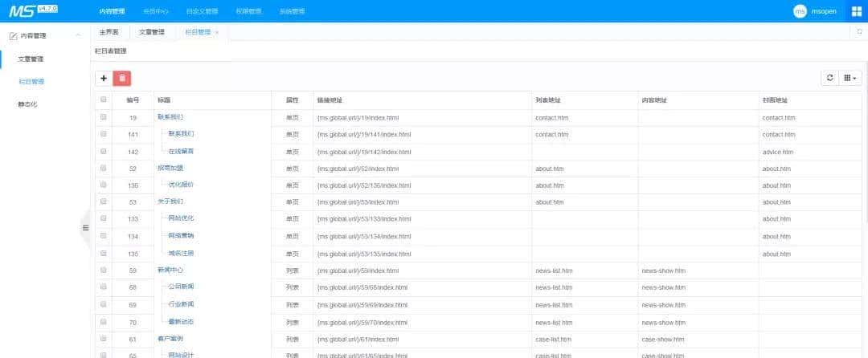The image size is (868, 358).
Task: Check the box for row 53
Action: click(x=103, y=201)
